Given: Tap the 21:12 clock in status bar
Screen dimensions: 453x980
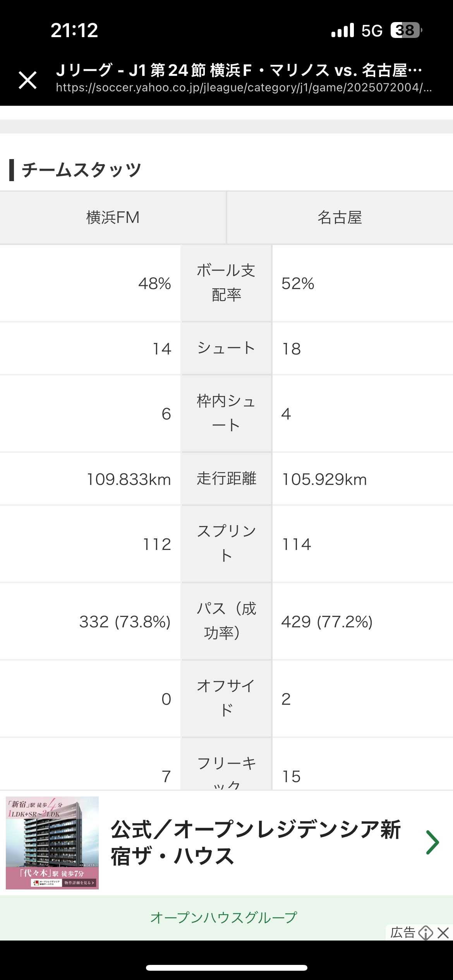Looking at the screenshot, I should click(x=74, y=30).
